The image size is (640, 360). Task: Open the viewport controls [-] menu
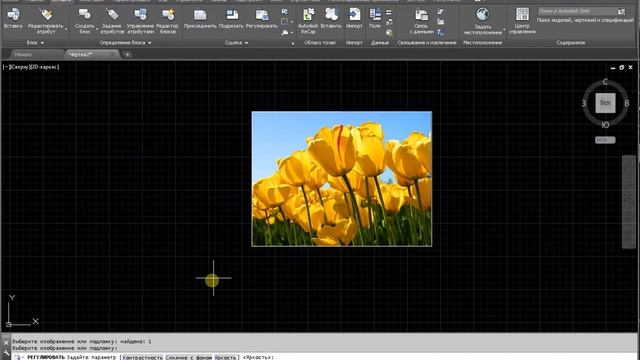click(6, 67)
